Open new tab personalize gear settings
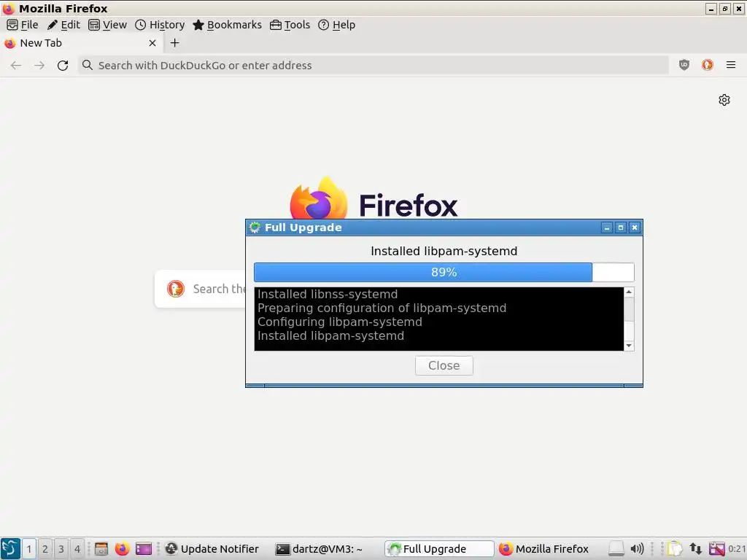Viewport: 747px width, 560px height. [x=724, y=100]
